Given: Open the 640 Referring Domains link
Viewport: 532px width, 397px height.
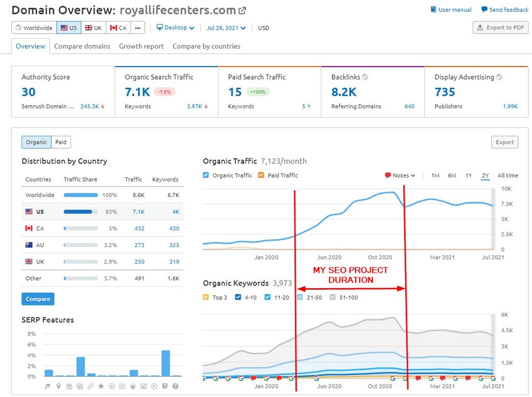Looking at the screenshot, I should click(x=409, y=106).
